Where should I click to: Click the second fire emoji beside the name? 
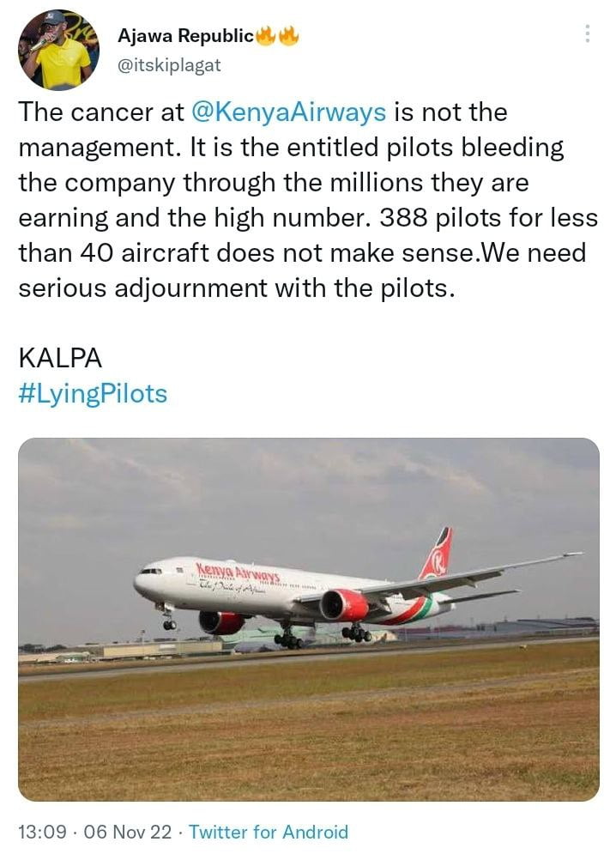[288, 36]
